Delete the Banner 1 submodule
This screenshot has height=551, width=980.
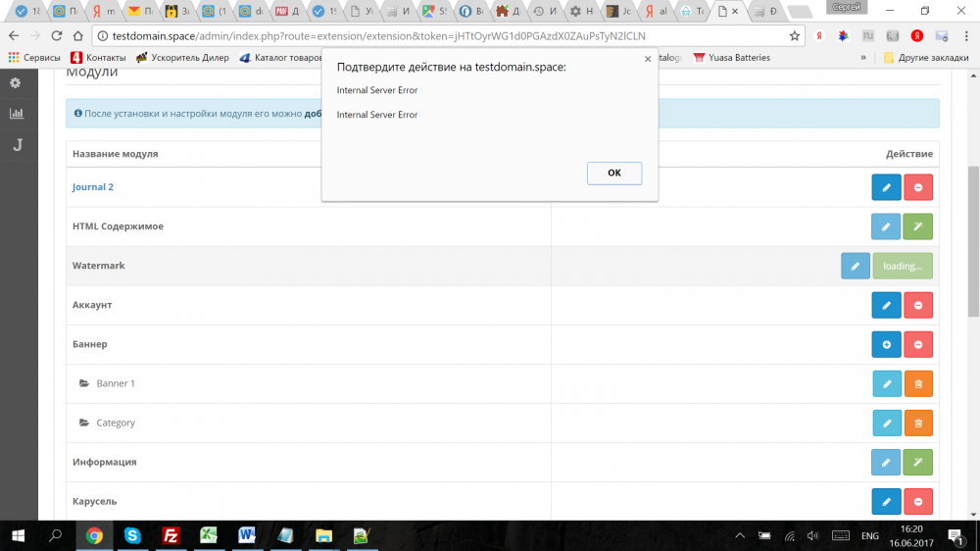point(918,384)
